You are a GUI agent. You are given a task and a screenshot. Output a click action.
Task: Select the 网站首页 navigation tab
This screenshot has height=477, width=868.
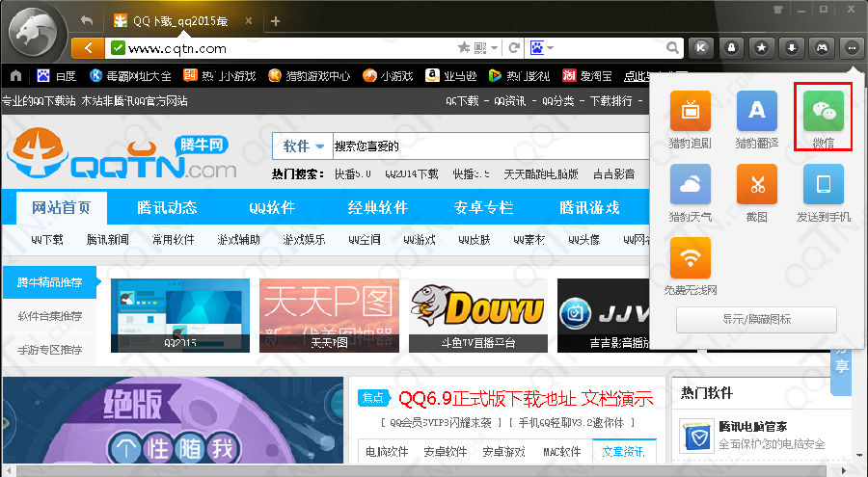[x=61, y=207]
